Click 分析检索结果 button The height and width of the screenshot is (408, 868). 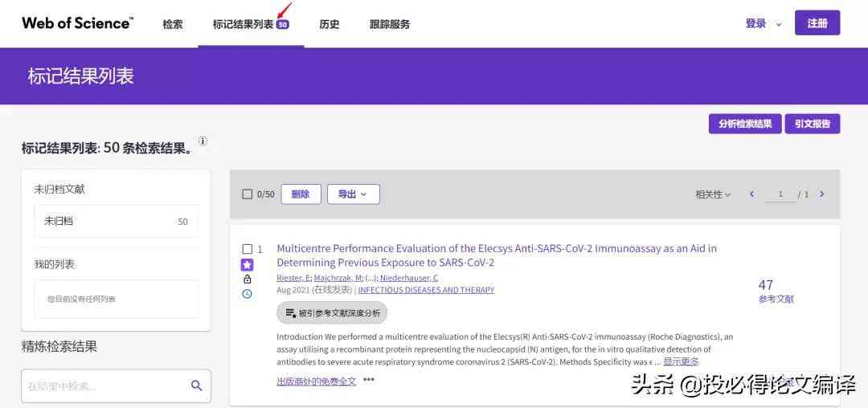(x=745, y=124)
